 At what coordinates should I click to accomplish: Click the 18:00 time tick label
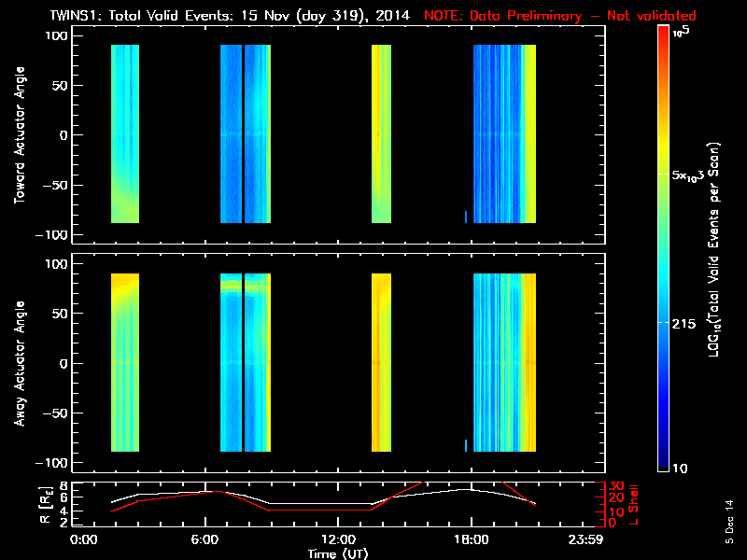(471, 539)
